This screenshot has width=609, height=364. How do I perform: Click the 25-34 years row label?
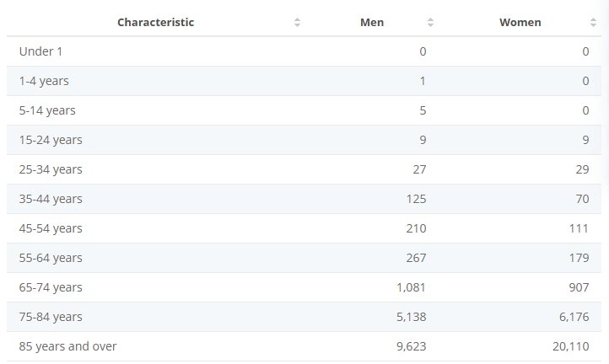(x=51, y=169)
